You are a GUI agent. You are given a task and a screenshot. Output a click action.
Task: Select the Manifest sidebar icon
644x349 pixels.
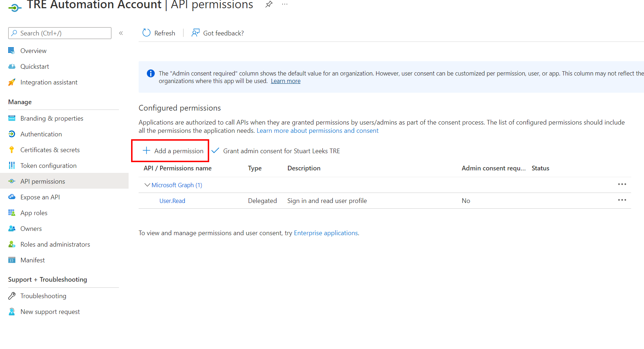click(x=12, y=260)
